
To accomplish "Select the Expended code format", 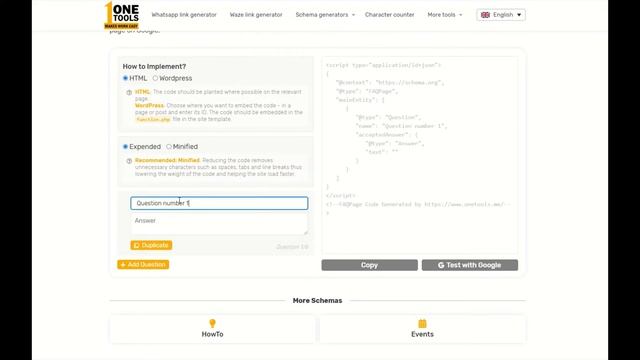I will pyautogui.click(x=125, y=147).
